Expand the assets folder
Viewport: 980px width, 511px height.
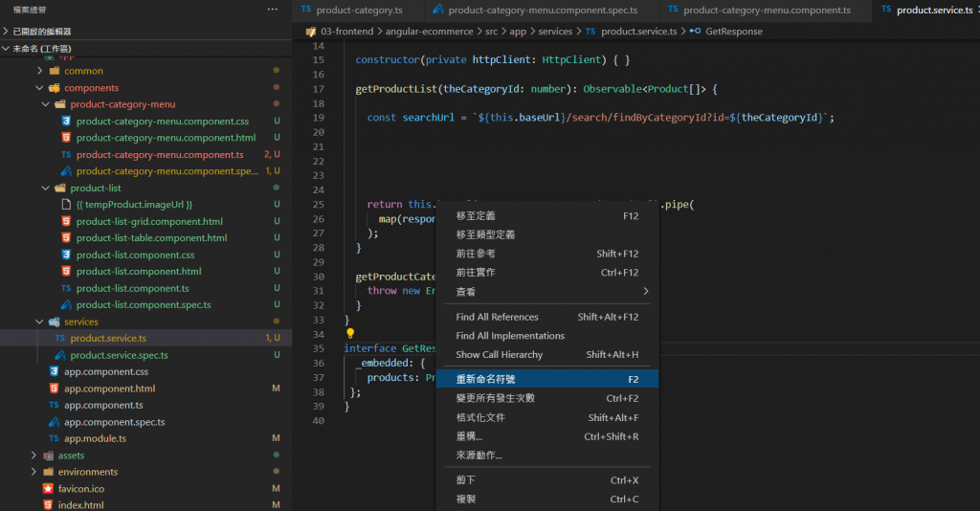point(33,455)
